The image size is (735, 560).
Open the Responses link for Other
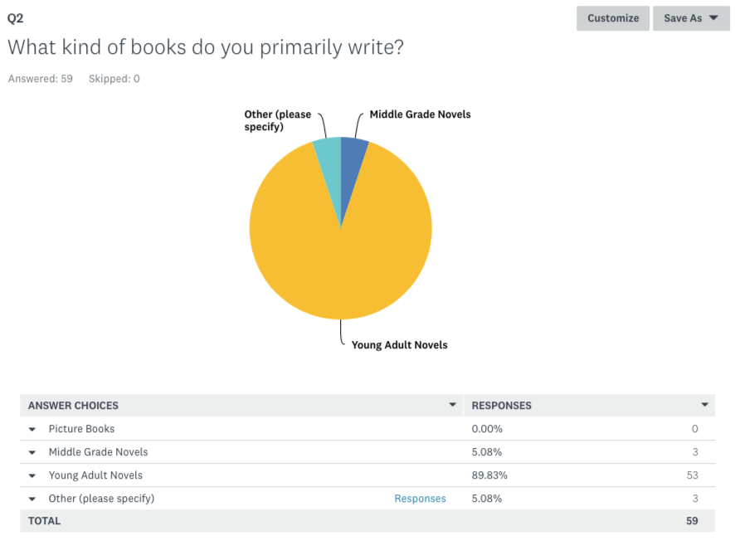420,499
